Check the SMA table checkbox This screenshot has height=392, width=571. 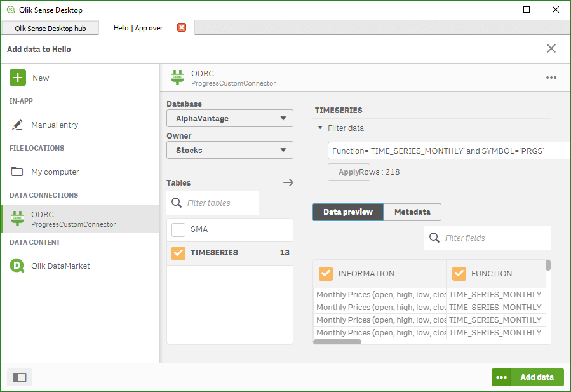[x=177, y=229]
